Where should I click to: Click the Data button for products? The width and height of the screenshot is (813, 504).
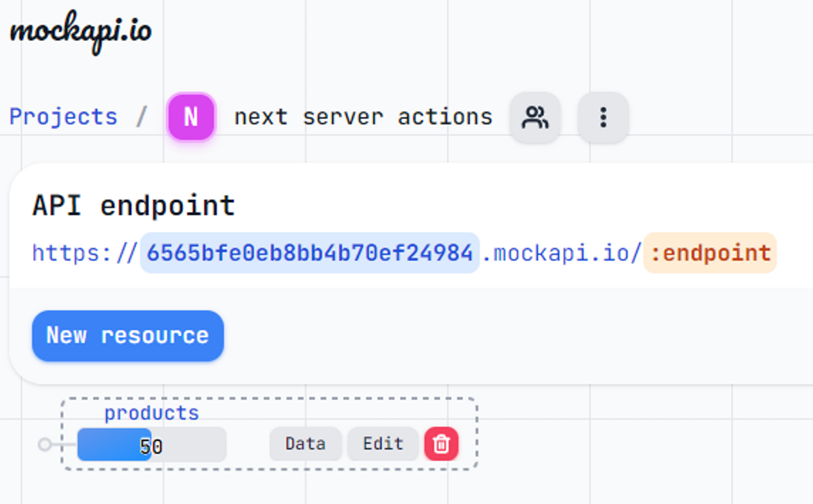pos(305,443)
